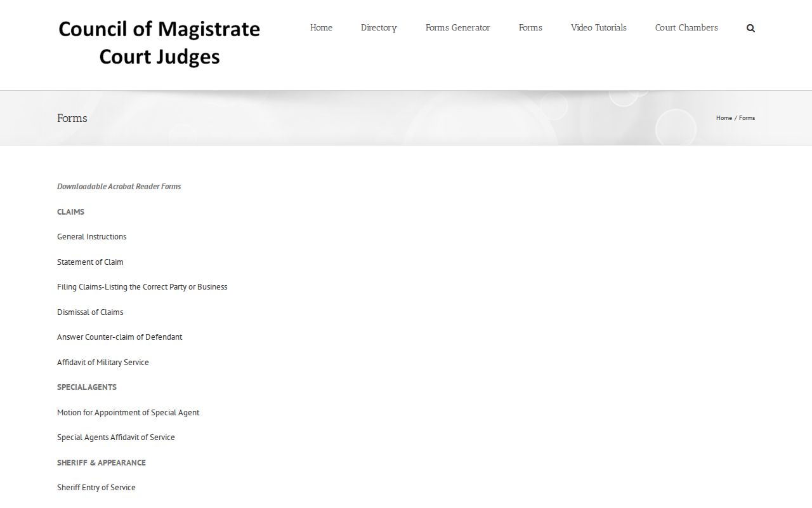This screenshot has height=508, width=812.
Task: Open Motion for Appointment of Special Agent
Action: [128, 413]
